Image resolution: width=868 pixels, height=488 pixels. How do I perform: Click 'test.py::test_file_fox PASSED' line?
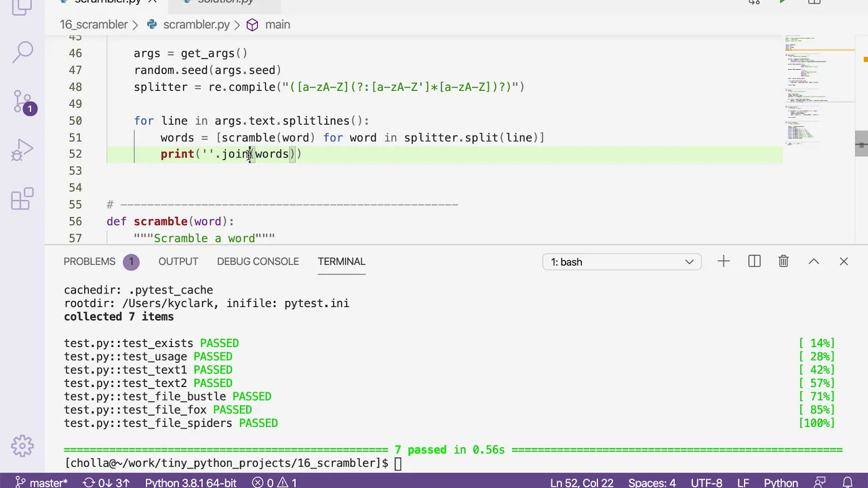pyautogui.click(x=158, y=410)
